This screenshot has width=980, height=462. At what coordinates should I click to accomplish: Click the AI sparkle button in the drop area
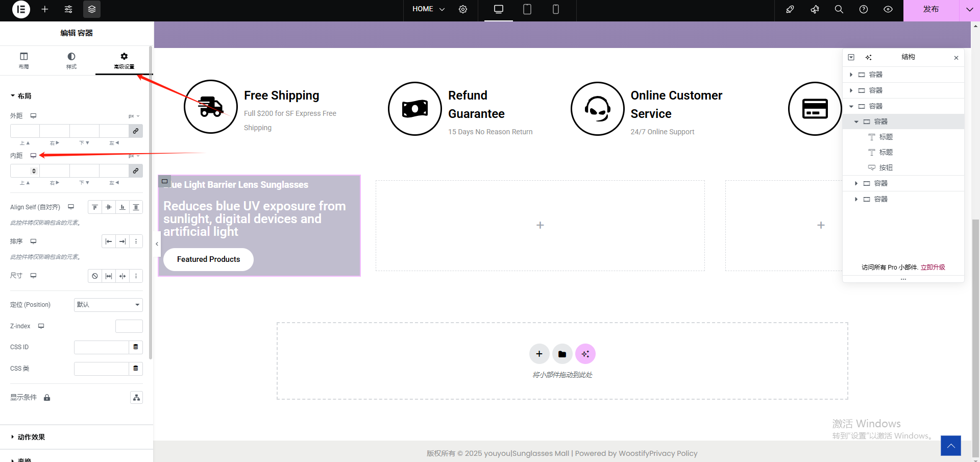coord(585,354)
